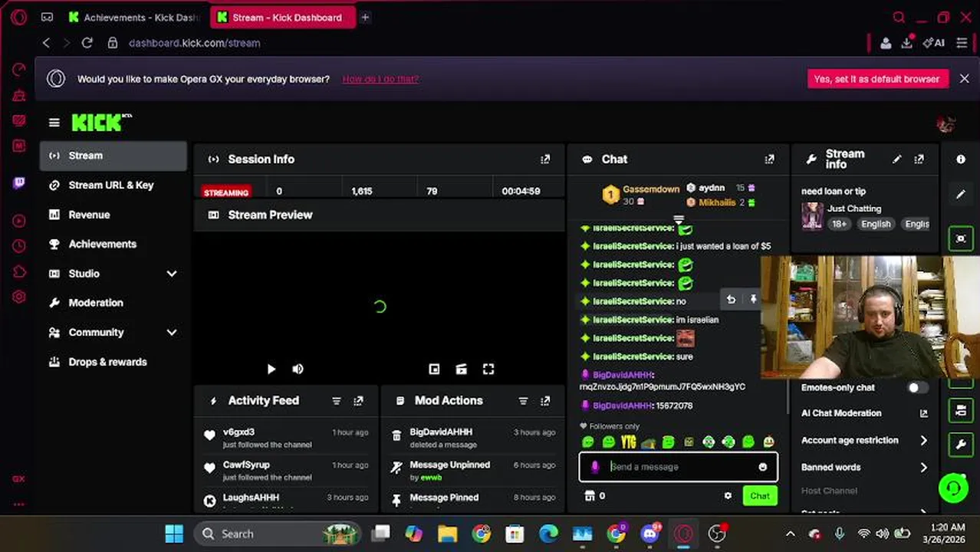This screenshot has width=980, height=552.
Task: Open the green support headset button
Action: point(953,488)
